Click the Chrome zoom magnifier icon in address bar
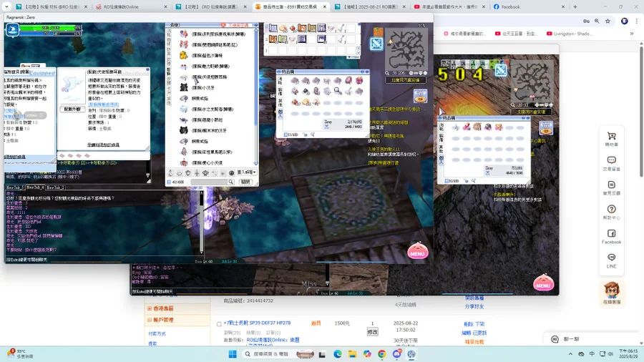 (596, 21)
